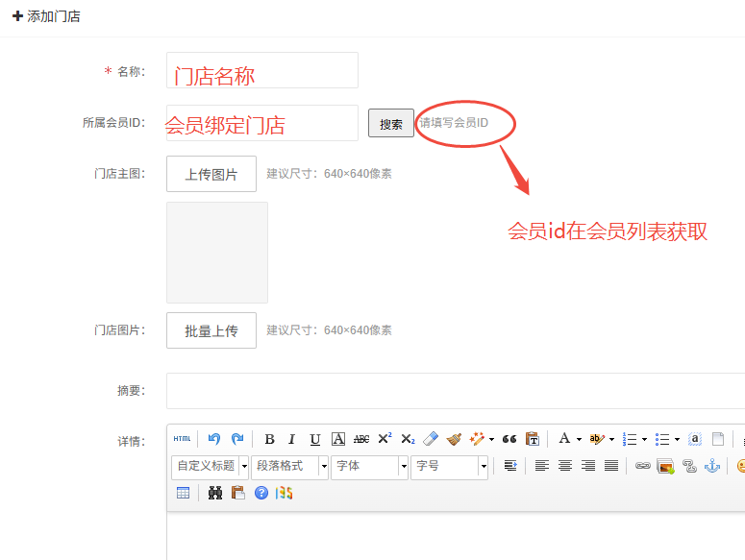
Task: Click the HTML source mode icon
Action: 182,439
